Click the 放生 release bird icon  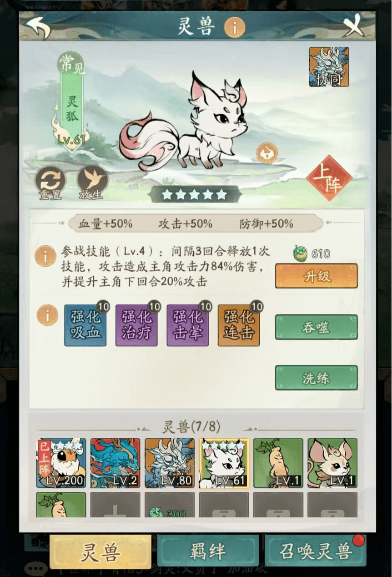[x=92, y=181]
